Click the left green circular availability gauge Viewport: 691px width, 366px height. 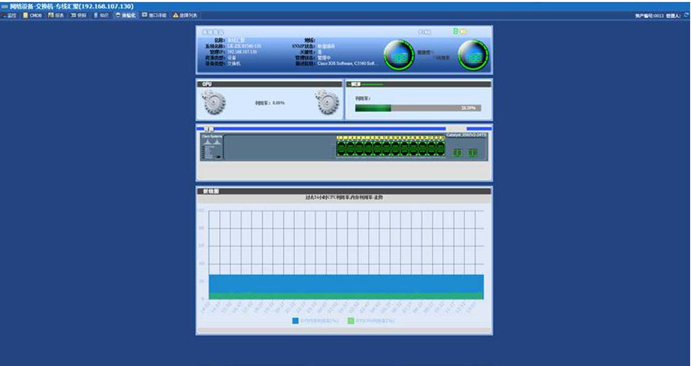(x=399, y=55)
